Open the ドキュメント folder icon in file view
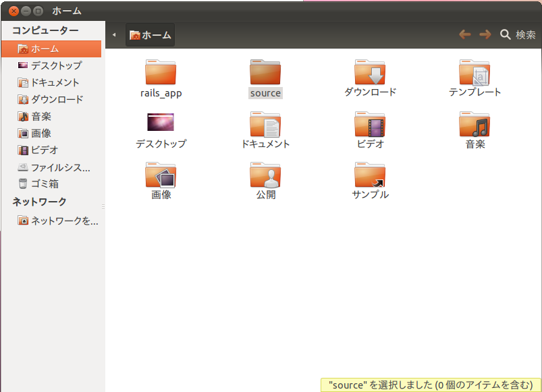This screenshot has height=392, width=542. click(x=265, y=124)
